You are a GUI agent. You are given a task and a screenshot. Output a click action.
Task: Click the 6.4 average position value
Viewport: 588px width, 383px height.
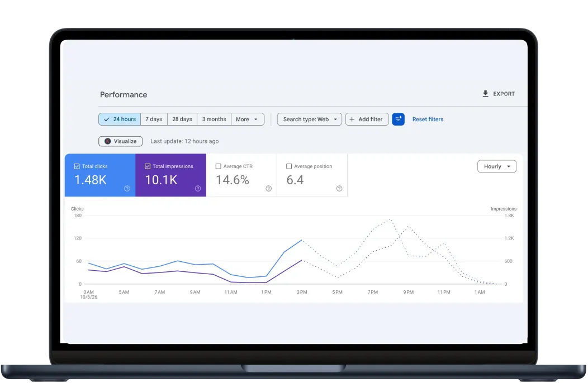295,180
